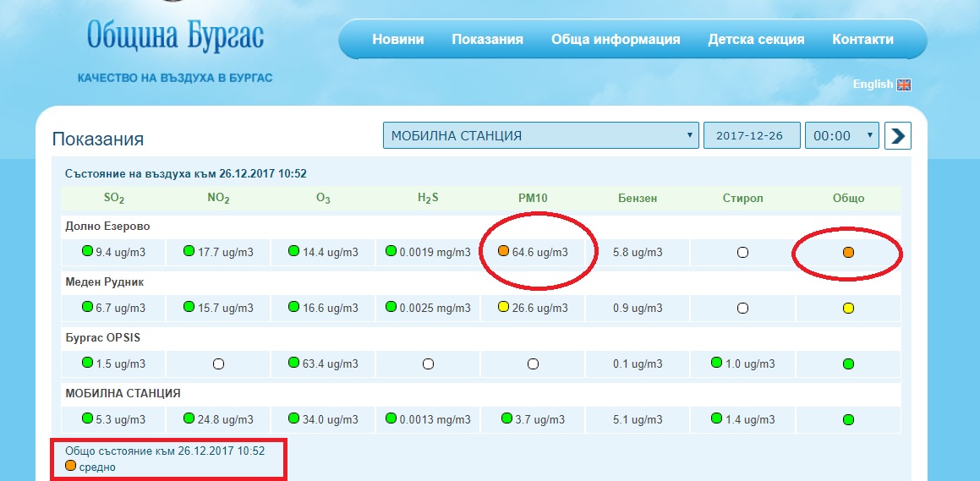The image size is (980, 481).
Task: Click empty Стирол indicator in Долно Езерово row
Action: 742,253
